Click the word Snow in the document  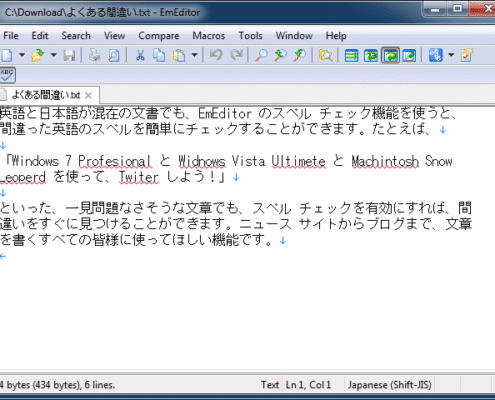[x=438, y=161]
